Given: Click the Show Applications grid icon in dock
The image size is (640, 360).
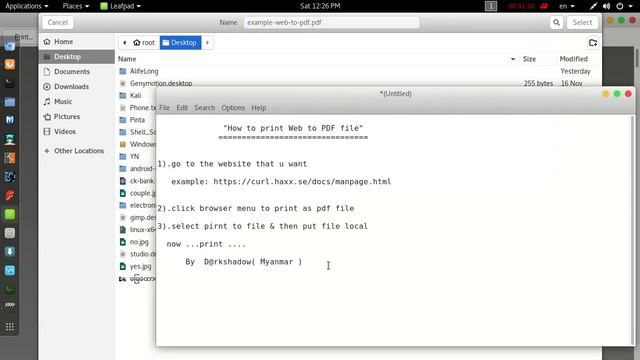Looking at the screenshot, I should 10,327.
